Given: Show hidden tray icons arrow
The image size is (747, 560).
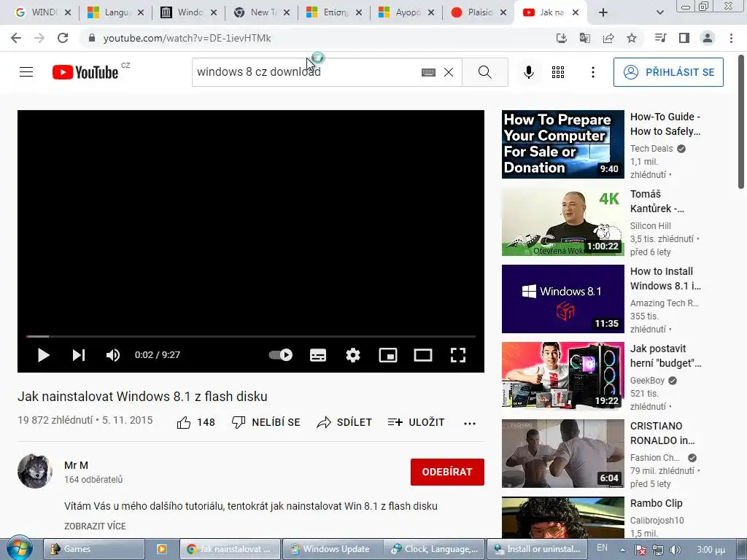Looking at the screenshot, I should (623, 550).
